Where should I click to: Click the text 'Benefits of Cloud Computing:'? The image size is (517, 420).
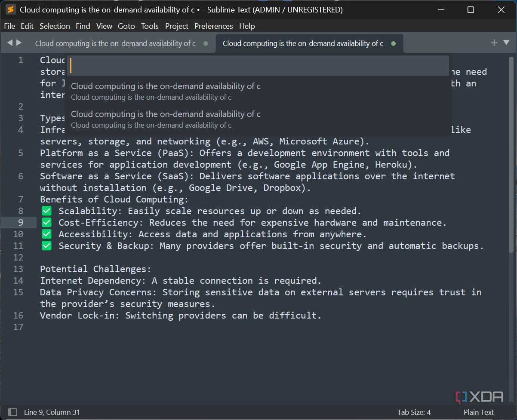114,199
